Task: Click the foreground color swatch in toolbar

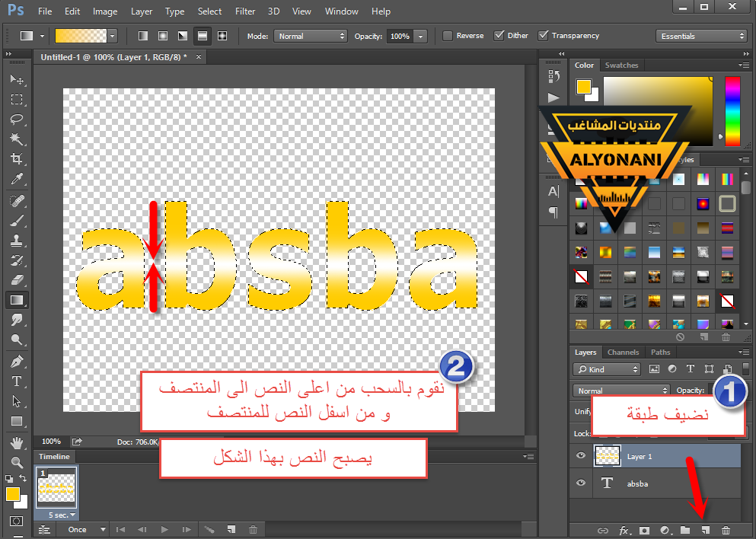Action: click(x=13, y=494)
